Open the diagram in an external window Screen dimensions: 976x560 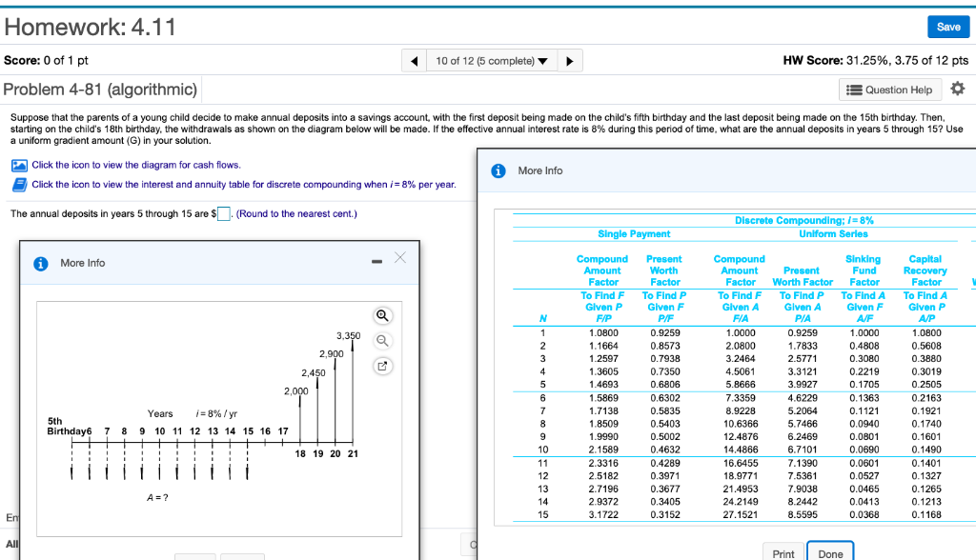click(381, 366)
